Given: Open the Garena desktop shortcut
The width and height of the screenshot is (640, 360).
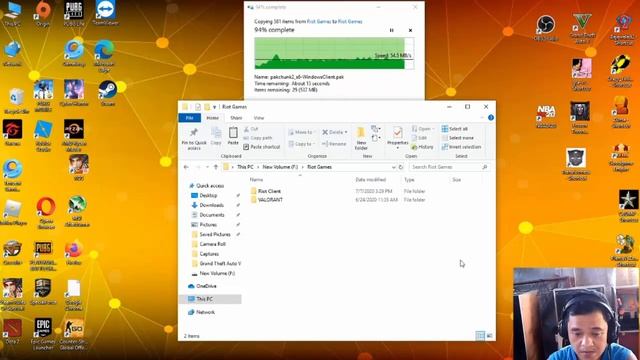Looking at the screenshot, I should tap(12, 133).
